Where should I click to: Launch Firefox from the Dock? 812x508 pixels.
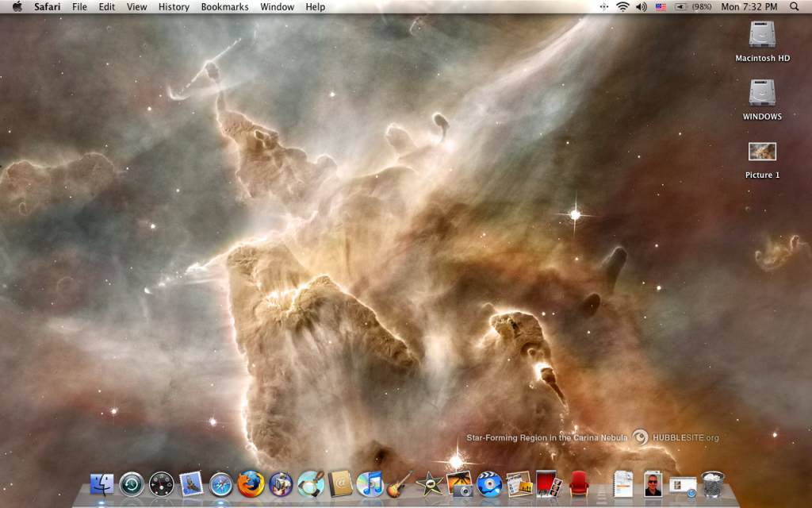point(251,484)
